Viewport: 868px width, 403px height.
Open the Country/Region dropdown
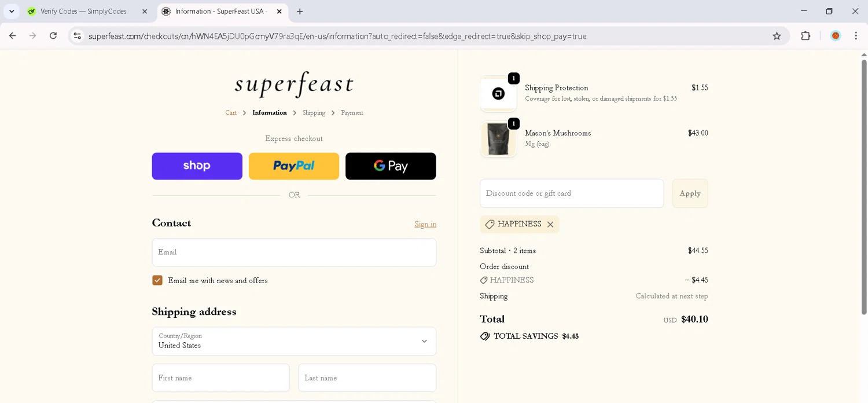tap(294, 341)
